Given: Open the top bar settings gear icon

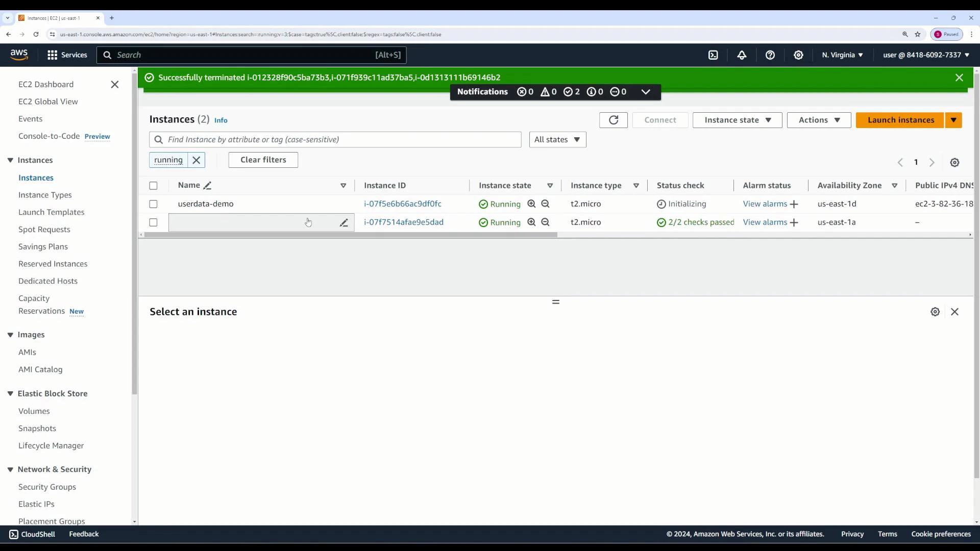Looking at the screenshot, I should 798,55.
